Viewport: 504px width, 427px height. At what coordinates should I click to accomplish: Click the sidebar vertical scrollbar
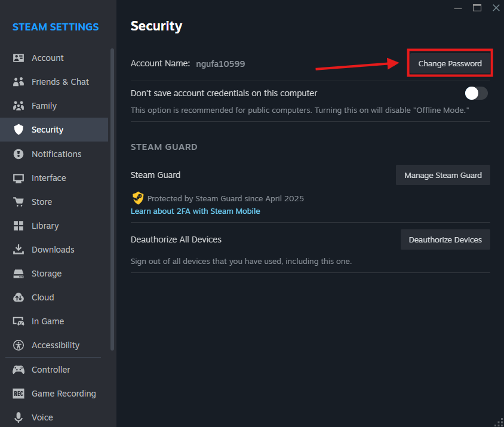pyautogui.click(x=112, y=197)
